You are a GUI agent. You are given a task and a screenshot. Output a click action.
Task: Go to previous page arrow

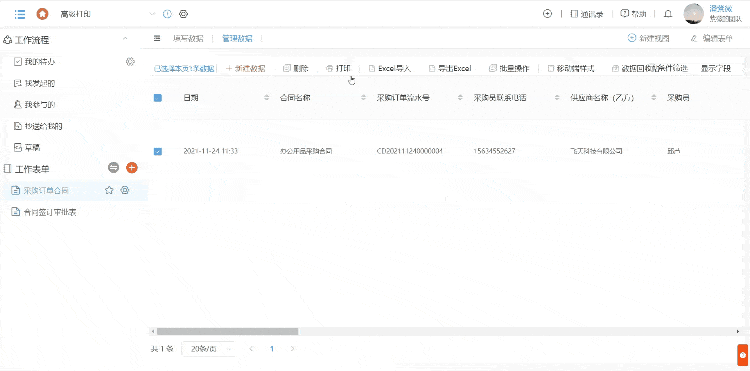(x=252, y=349)
